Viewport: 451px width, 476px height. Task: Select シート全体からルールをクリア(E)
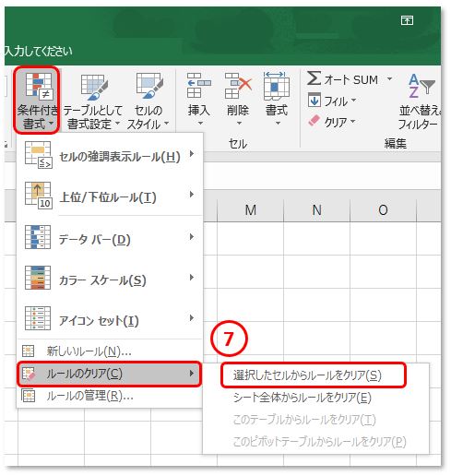click(315, 398)
